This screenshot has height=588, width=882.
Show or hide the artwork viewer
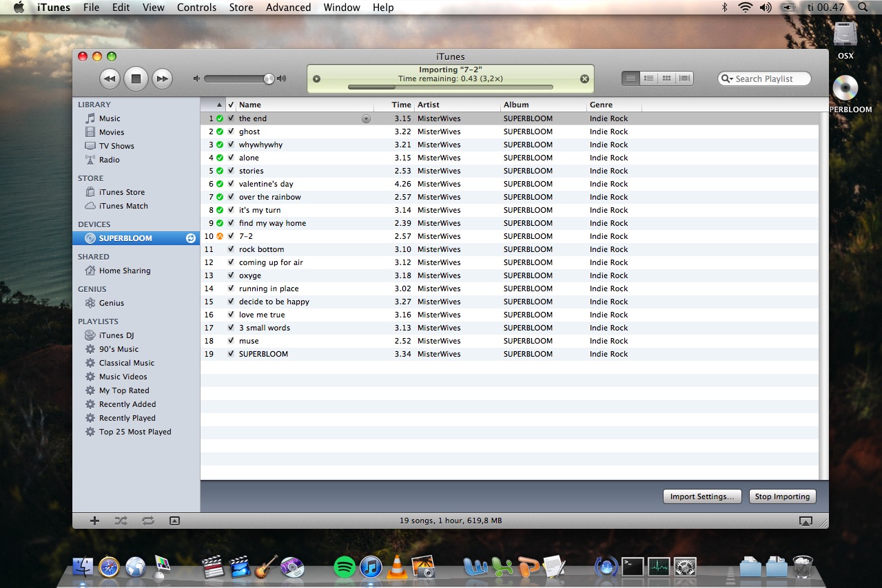coord(174,521)
